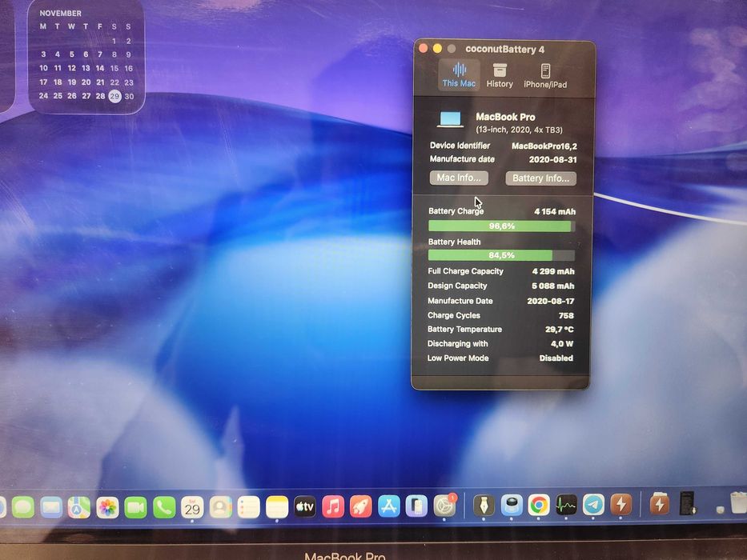Click the coconutBattery 4 window title
Viewport: 747px width, 560px height.
(505, 49)
